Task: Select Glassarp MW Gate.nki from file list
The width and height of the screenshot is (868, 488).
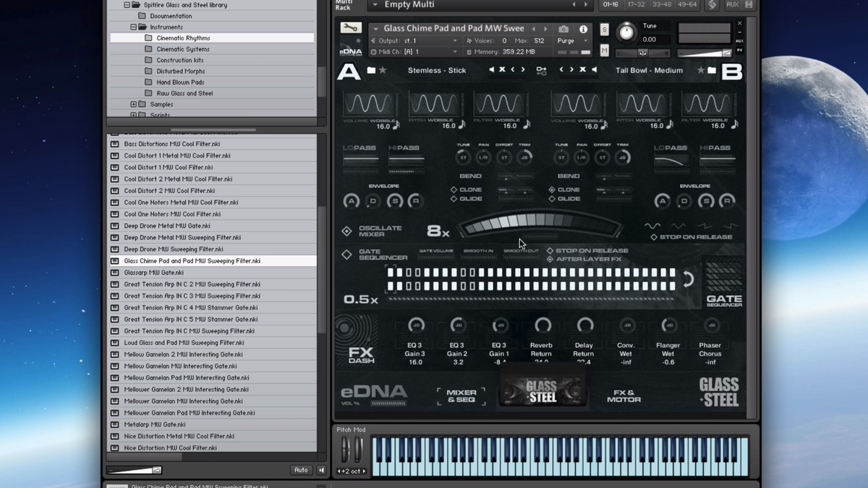Action: tap(153, 273)
